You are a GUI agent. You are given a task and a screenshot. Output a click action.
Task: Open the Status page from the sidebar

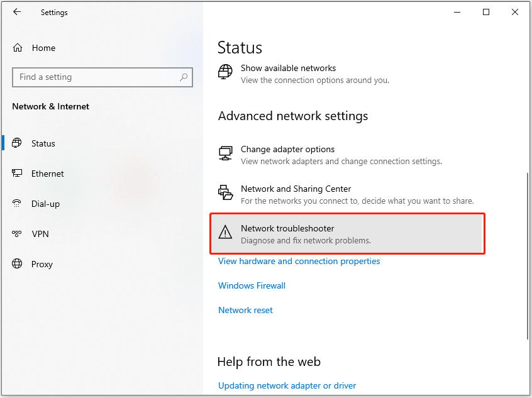[x=102, y=143]
